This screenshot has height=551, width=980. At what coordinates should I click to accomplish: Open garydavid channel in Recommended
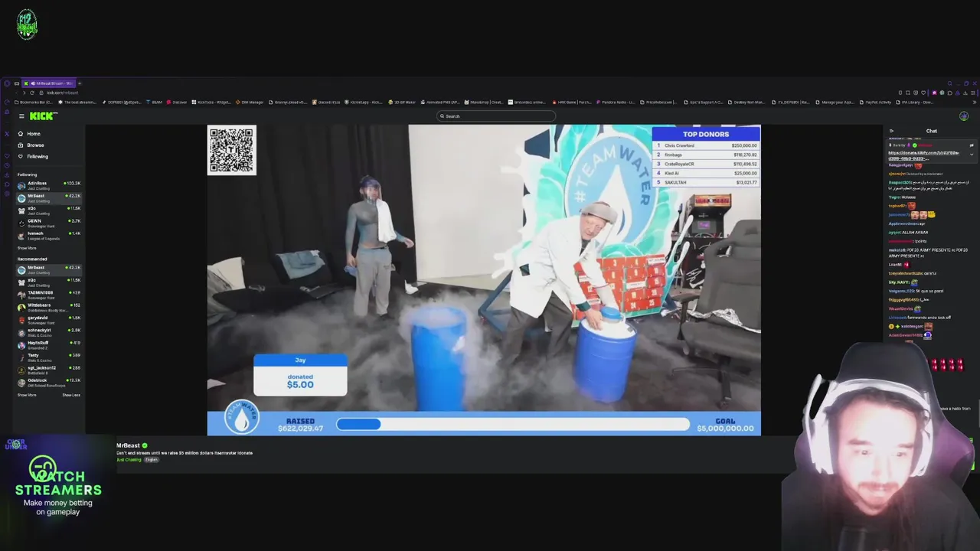49,319
